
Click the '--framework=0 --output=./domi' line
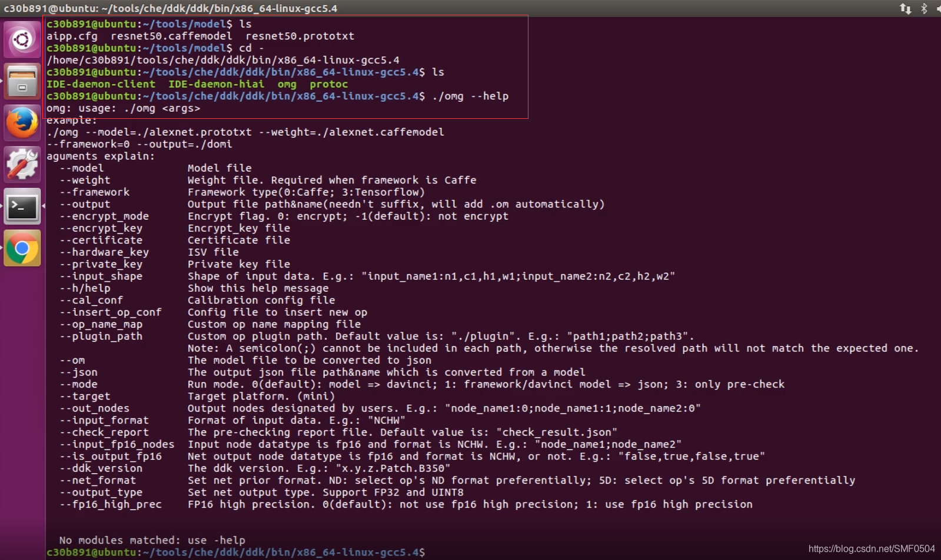click(x=139, y=144)
